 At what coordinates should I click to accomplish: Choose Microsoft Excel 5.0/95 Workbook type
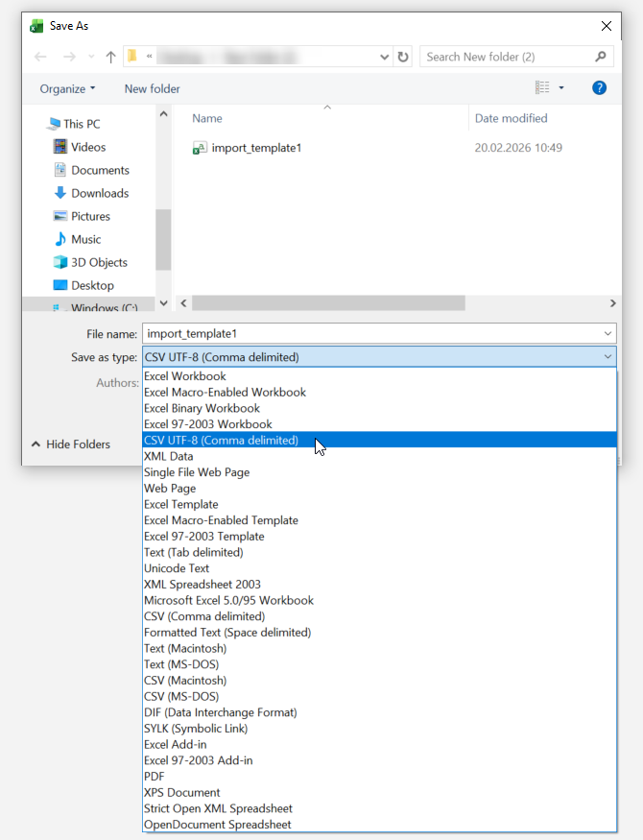point(380,600)
